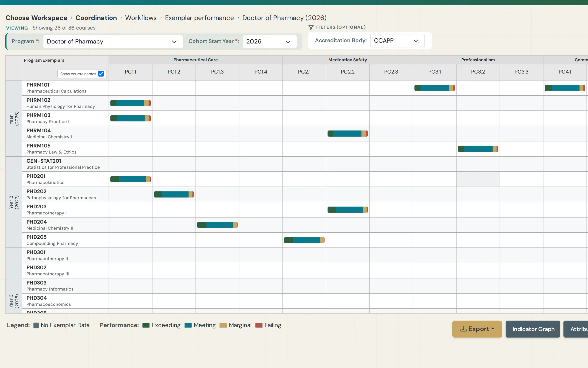Click the Pharmaceutical Care group header

(x=196, y=60)
